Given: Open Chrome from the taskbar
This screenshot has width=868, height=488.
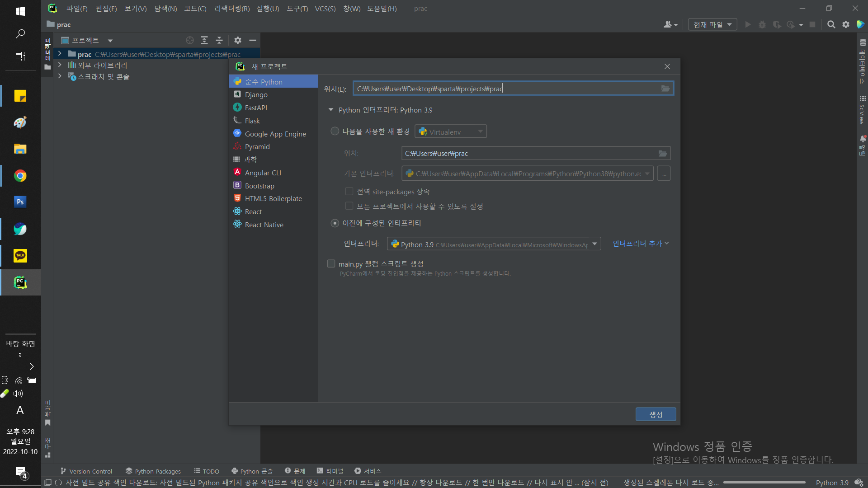Looking at the screenshot, I should [20, 176].
